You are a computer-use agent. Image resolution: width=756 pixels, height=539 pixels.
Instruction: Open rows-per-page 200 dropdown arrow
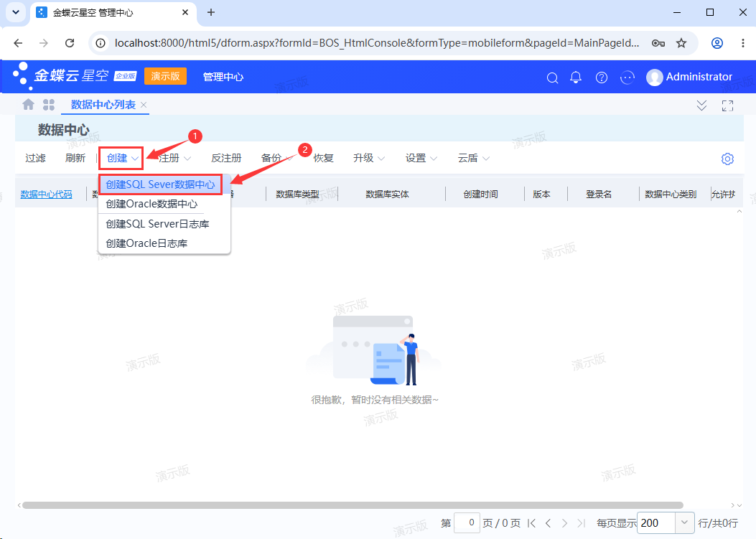point(684,523)
